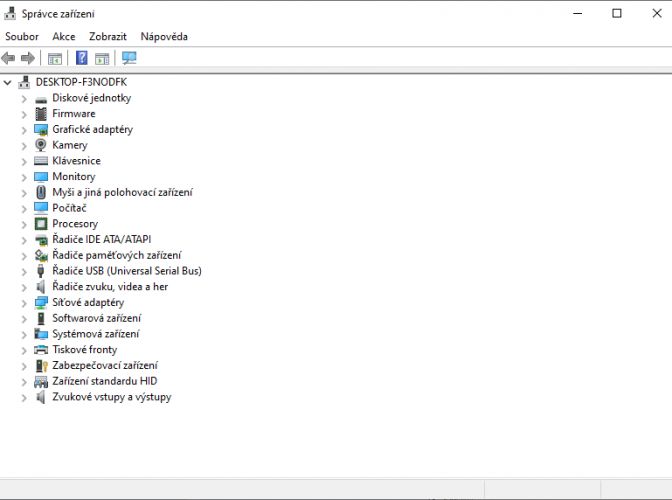Select Myši a jiná polohovací zařízení label
Image resolution: width=672 pixels, height=500 pixels.
123,192
